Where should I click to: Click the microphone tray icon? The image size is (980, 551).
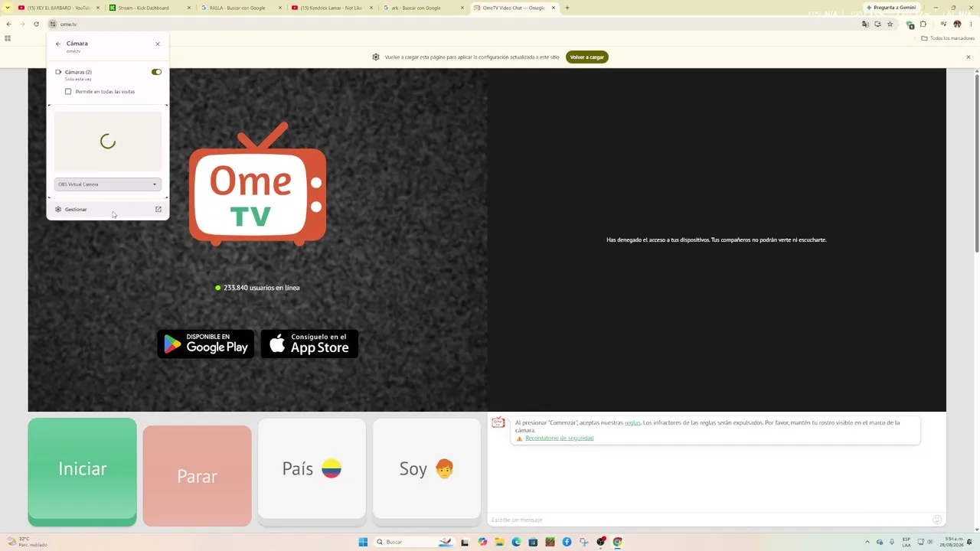pyautogui.click(x=892, y=542)
